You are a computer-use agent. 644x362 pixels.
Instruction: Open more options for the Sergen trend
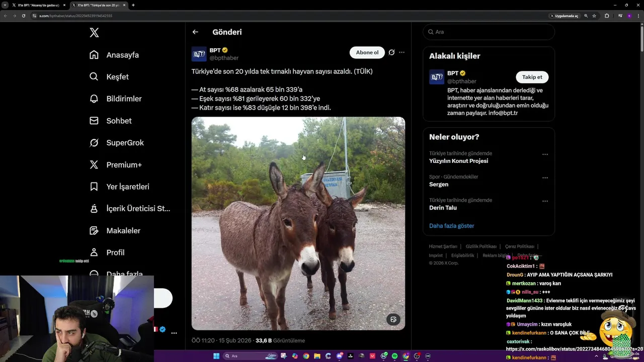[x=545, y=177]
